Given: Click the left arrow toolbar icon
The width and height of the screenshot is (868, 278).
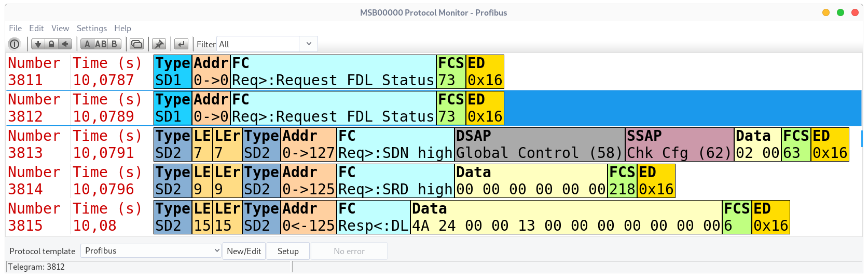Looking at the screenshot, I should point(65,44).
